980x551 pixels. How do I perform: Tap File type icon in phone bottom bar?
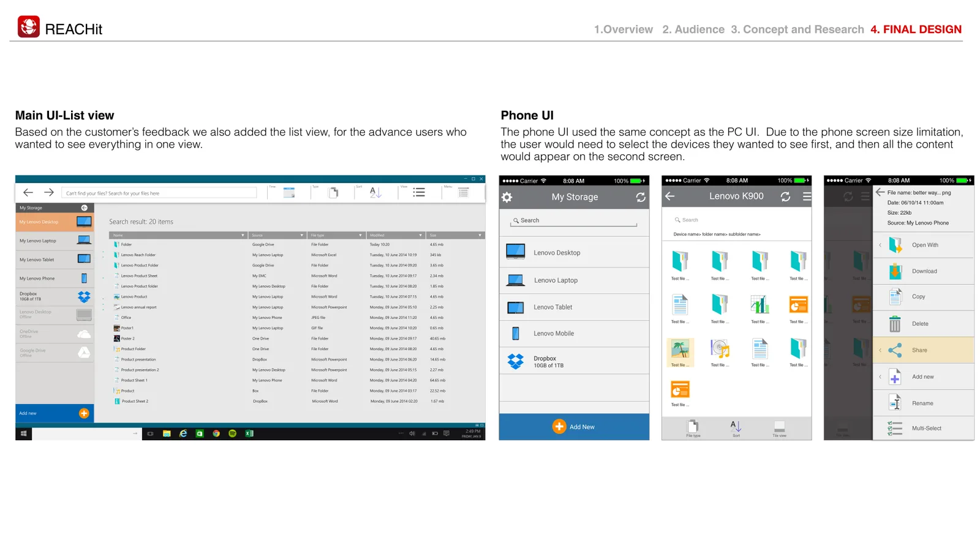click(x=693, y=428)
